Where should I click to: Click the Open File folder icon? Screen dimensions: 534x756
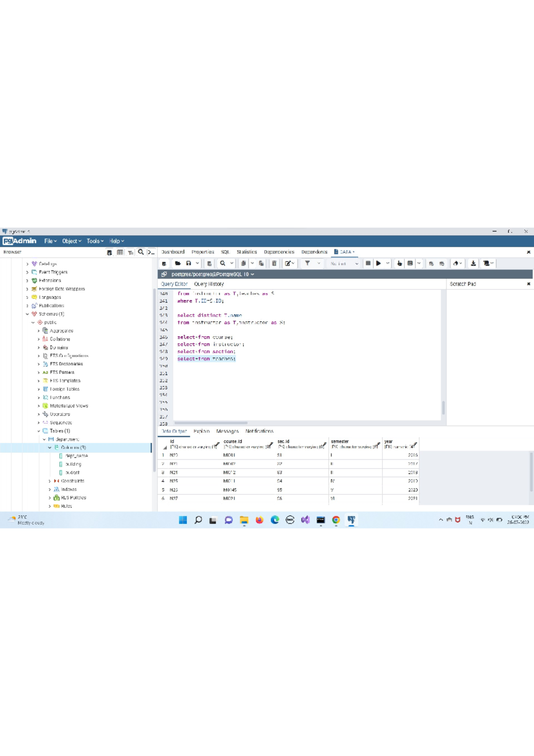point(178,264)
